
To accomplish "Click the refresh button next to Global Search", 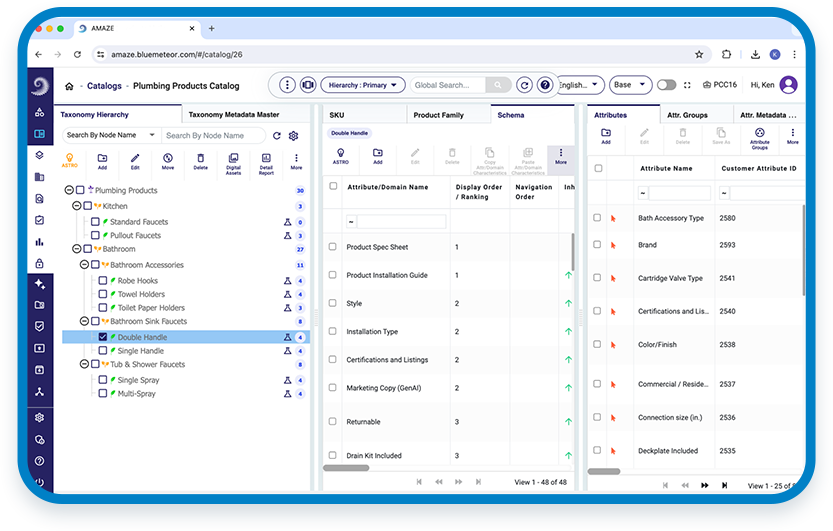I will click(524, 85).
